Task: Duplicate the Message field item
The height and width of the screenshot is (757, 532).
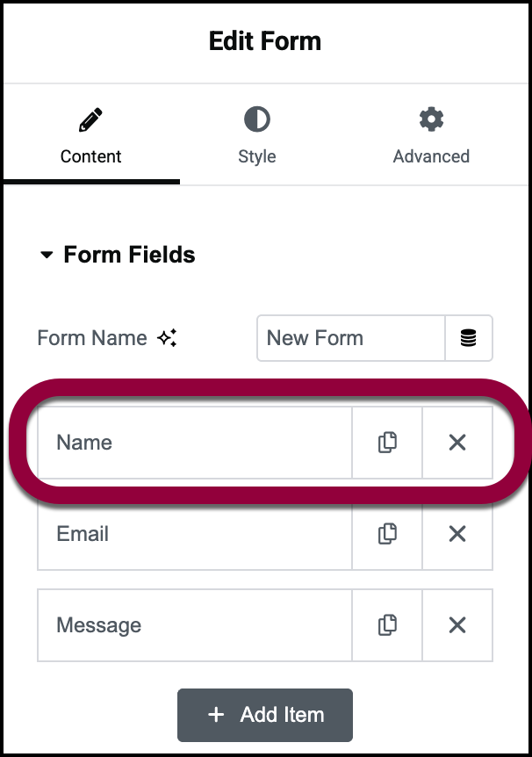Action: (387, 624)
